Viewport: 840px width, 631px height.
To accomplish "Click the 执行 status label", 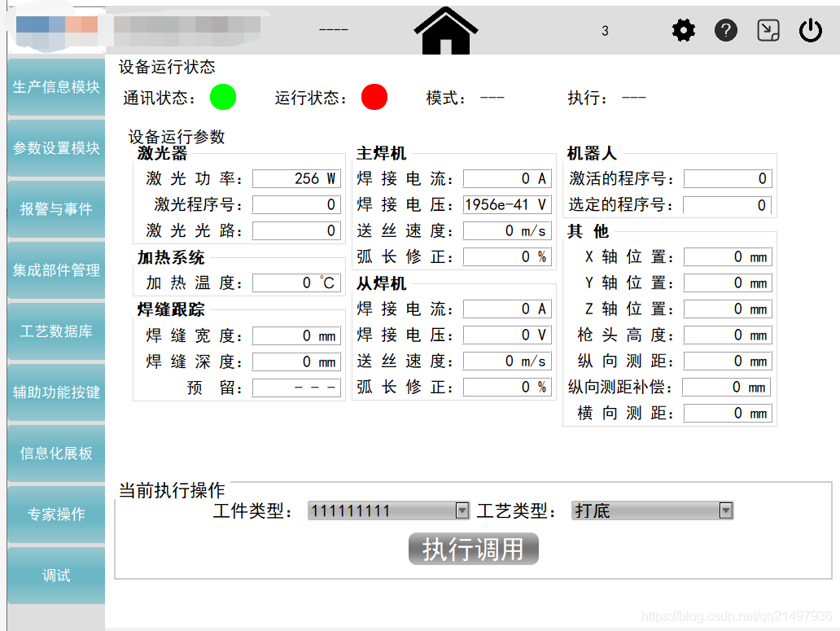I will pyautogui.click(x=588, y=98).
